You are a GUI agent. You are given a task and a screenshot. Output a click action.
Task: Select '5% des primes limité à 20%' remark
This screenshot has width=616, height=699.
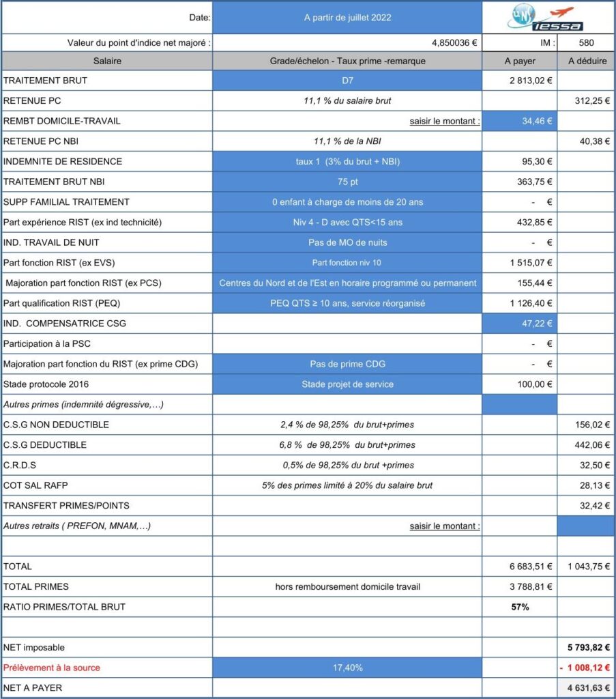[x=347, y=485]
